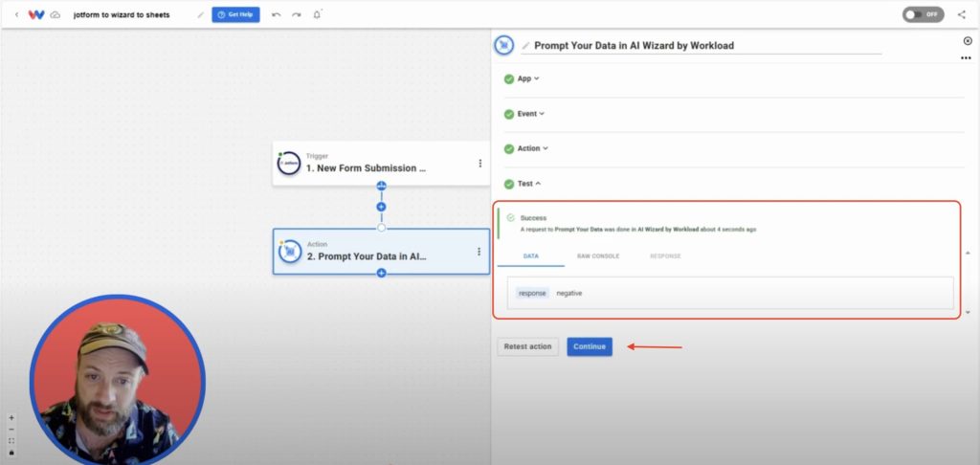The image size is (980, 465).
Task: Add a step between trigger and action
Action: click(381, 207)
